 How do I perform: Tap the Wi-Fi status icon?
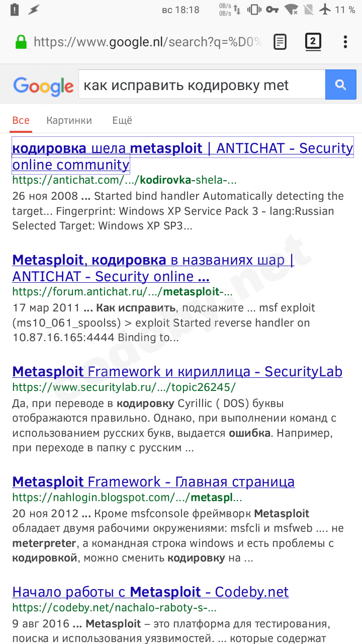[291, 10]
